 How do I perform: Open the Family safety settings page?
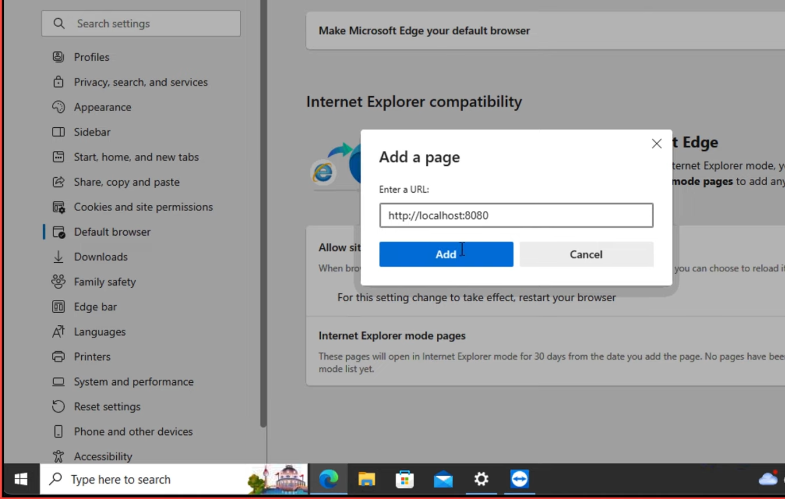point(105,282)
